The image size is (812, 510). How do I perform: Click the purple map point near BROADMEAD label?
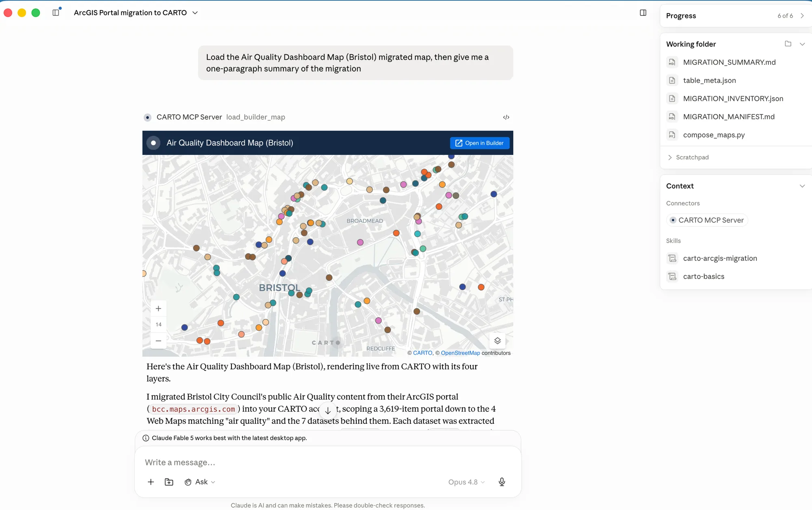point(360,242)
